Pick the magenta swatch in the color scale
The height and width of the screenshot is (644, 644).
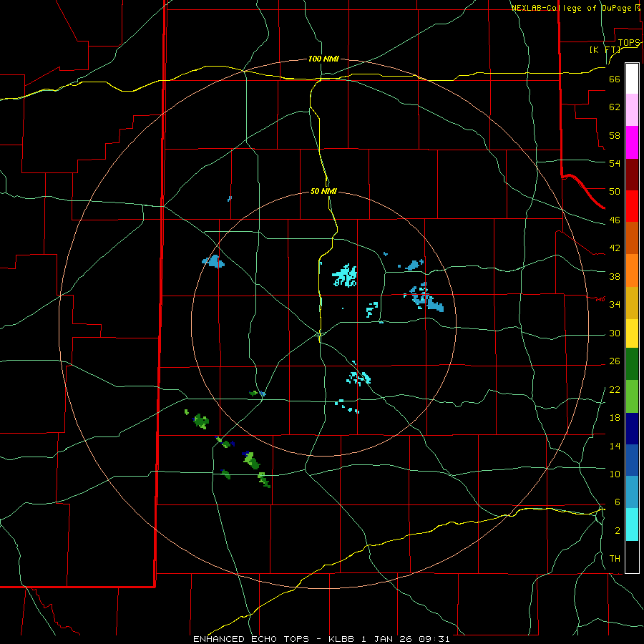coord(632,142)
